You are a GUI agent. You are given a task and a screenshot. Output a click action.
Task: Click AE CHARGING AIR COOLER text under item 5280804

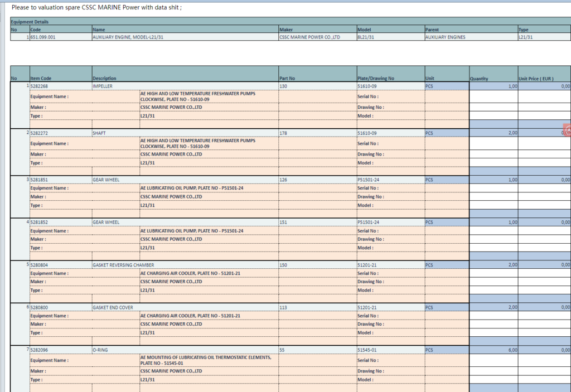pos(190,273)
